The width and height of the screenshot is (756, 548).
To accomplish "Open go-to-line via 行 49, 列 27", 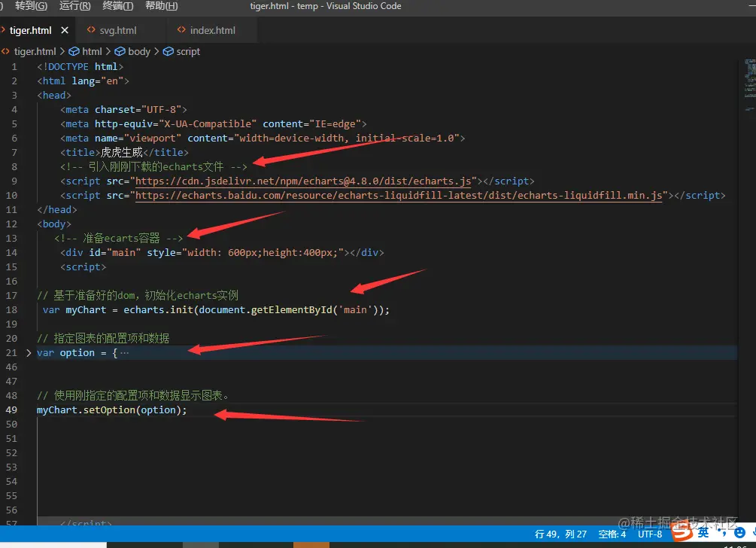I will [x=560, y=534].
